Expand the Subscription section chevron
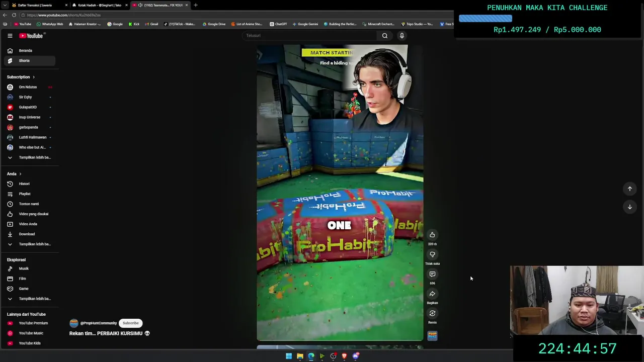The height and width of the screenshot is (362, 644). [x=34, y=77]
